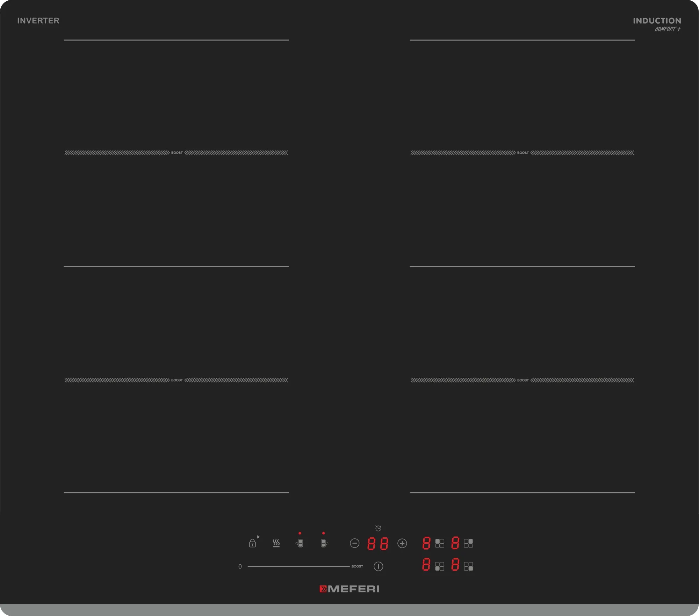This screenshot has height=616, width=699.
Task: Activate the keep warm heat waves icon
Action: (x=276, y=543)
